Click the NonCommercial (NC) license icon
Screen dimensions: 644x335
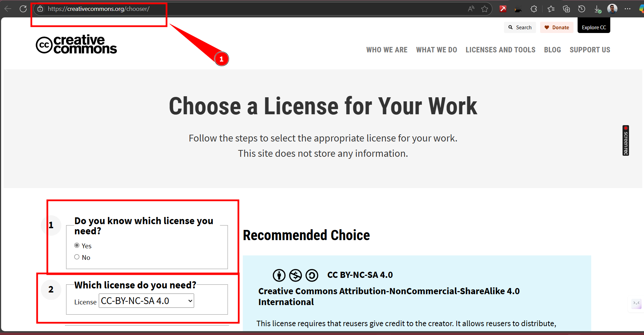point(296,275)
